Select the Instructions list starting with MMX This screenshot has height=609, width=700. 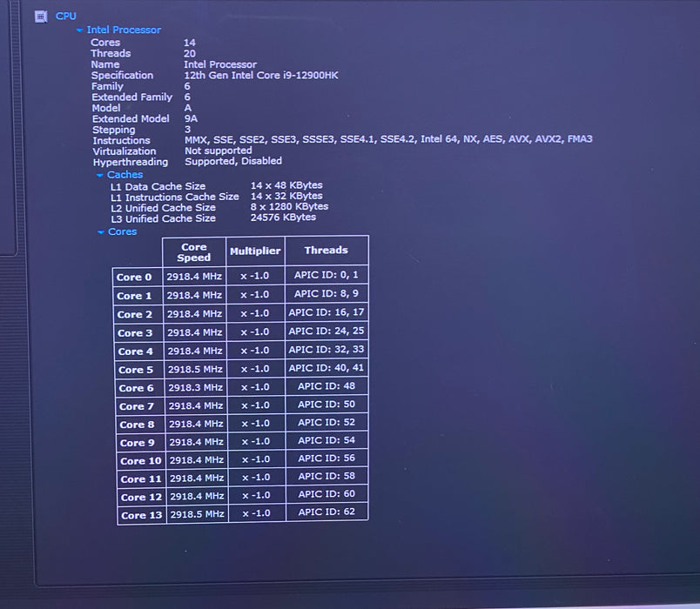388,139
